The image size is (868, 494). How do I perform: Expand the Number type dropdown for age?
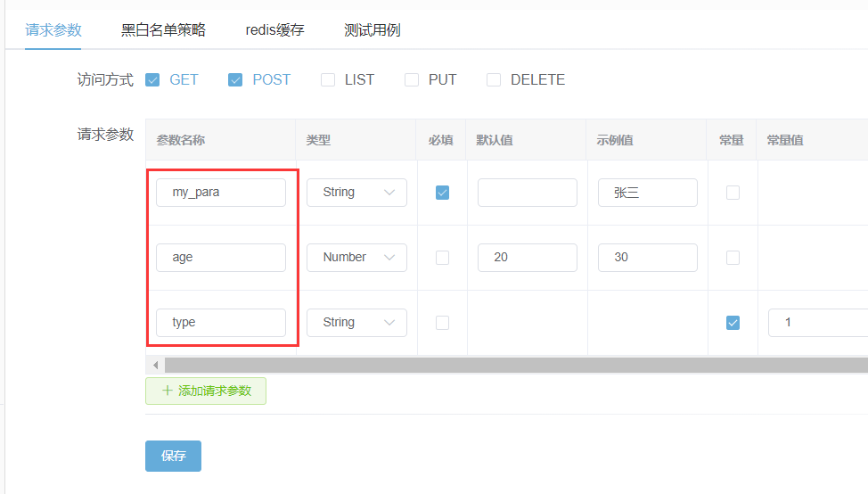coord(356,258)
